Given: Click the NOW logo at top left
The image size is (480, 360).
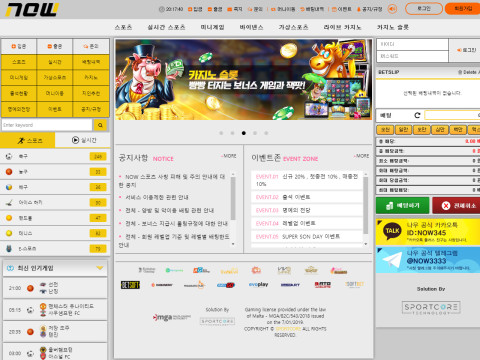Looking at the screenshot, I should [x=32, y=10].
